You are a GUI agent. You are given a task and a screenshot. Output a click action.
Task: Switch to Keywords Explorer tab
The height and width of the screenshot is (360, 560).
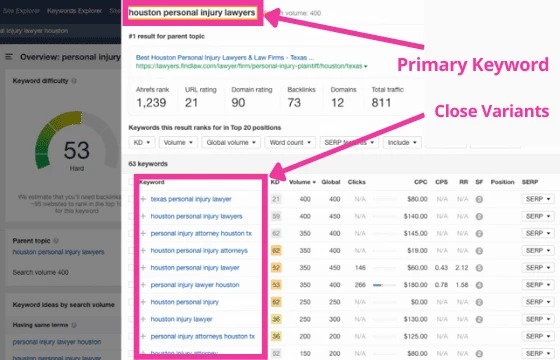[74, 11]
